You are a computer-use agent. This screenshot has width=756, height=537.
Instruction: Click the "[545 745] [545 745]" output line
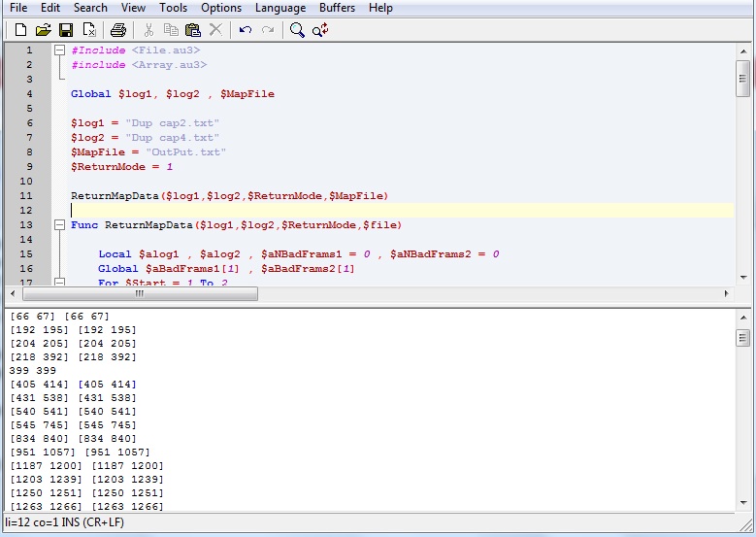click(x=74, y=425)
